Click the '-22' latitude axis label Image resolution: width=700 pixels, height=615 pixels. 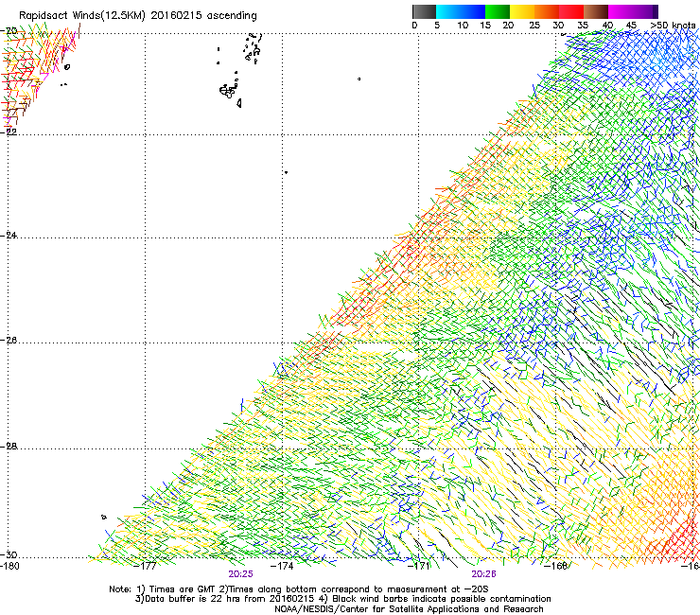coord(9,132)
